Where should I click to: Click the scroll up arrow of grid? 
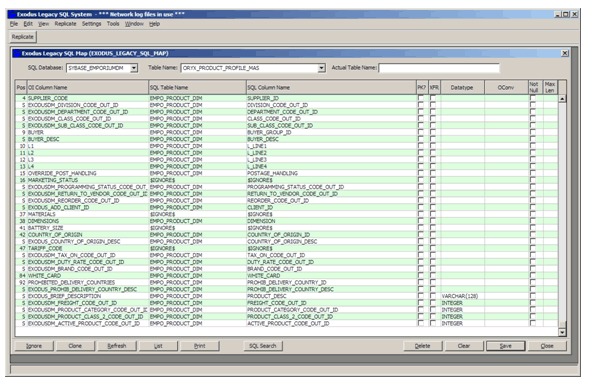click(x=562, y=99)
